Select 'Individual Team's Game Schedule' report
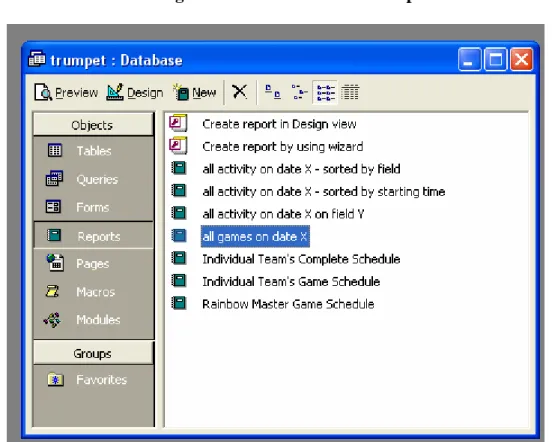The height and width of the screenshot is (442, 552). [x=291, y=282]
